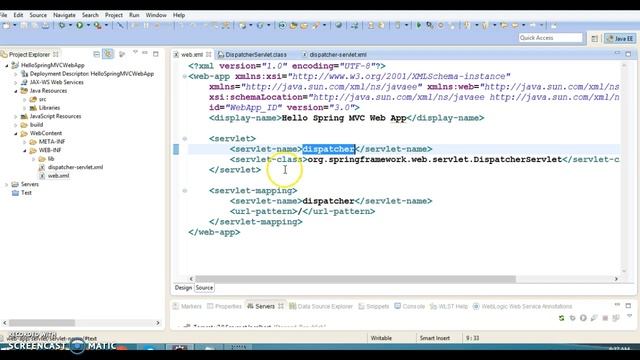Click the editor horizontal scrollbar thumb

pos(355,279)
